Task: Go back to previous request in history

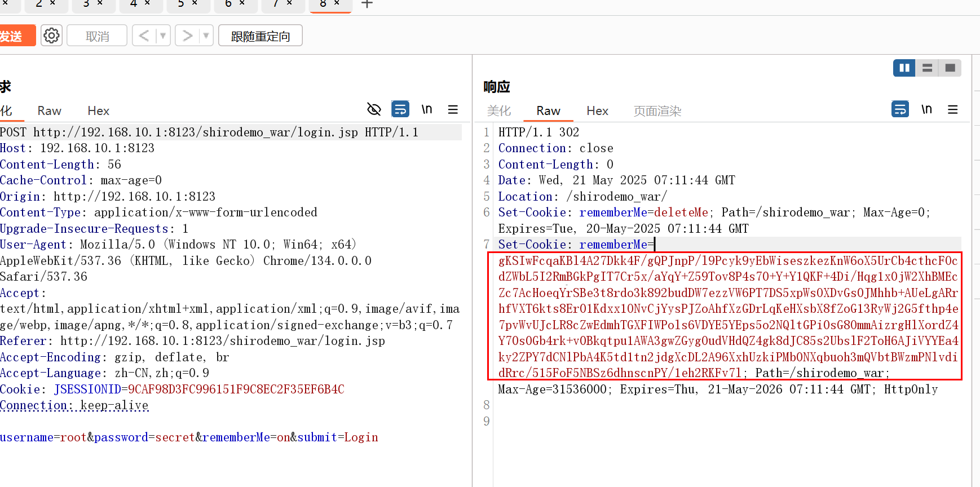Action: 144,36
